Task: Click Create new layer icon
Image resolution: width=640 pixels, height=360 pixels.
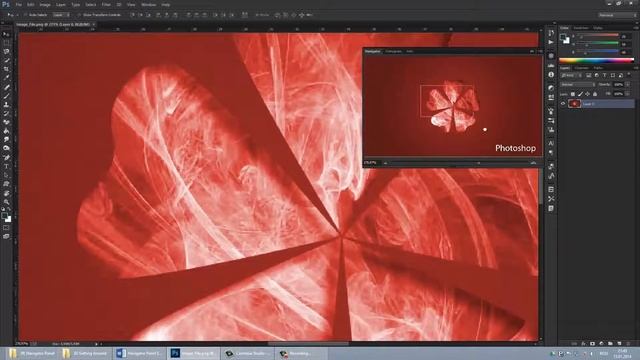Action: tap(619, 344)
